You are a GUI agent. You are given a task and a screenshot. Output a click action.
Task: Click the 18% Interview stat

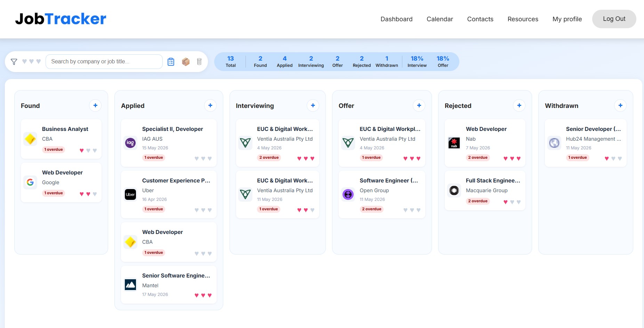417,62
